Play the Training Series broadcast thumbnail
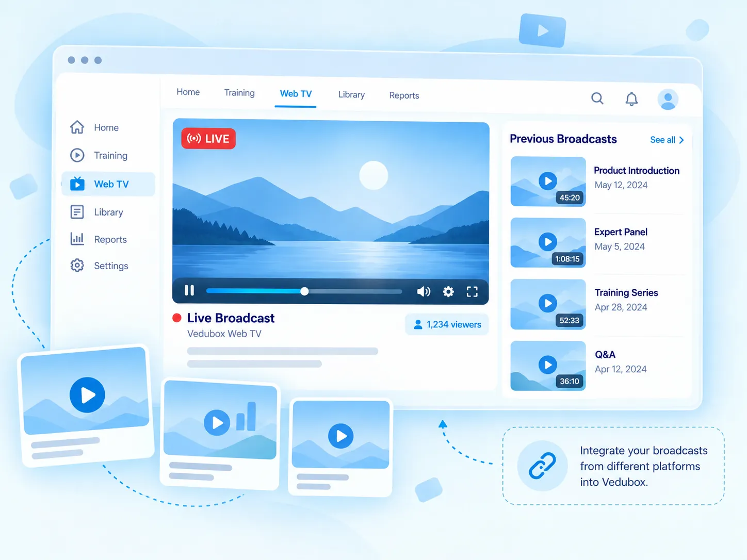 548,304
